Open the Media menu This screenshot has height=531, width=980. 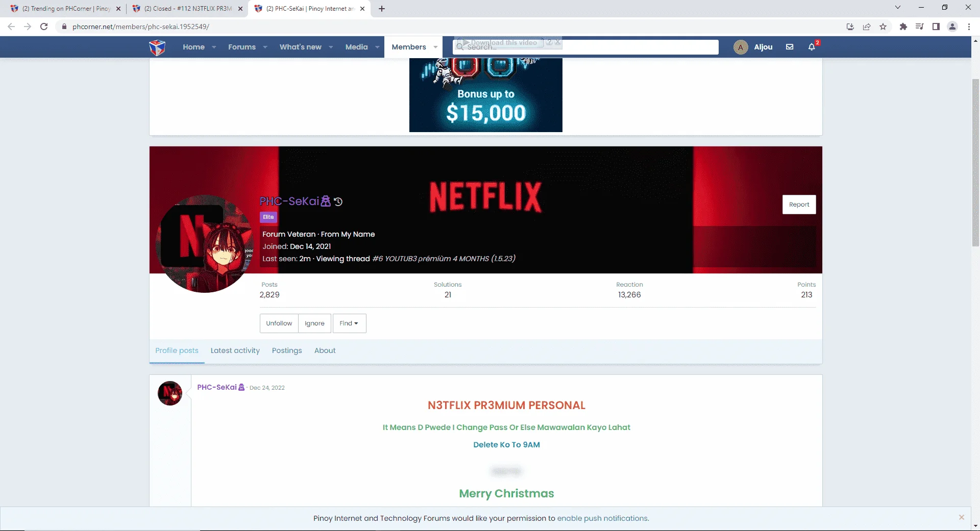(x=356, y=47)
